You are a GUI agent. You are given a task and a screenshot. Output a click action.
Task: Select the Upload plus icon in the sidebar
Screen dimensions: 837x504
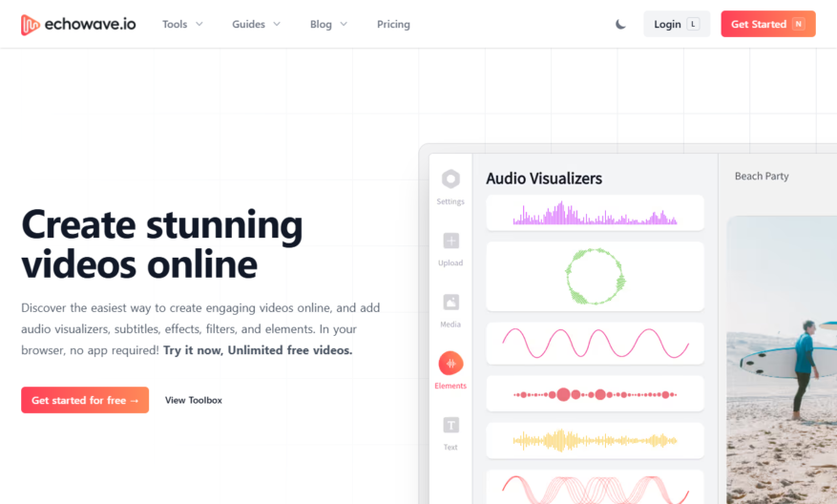point(451,241)
